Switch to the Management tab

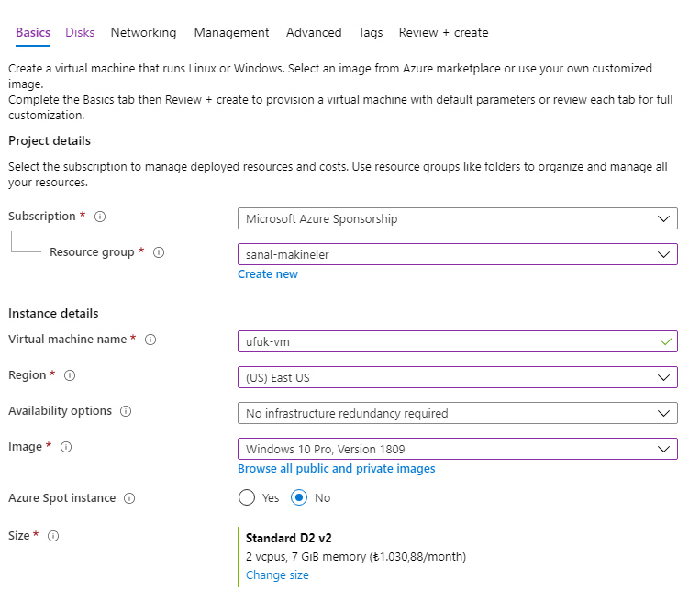click(231, 33)
